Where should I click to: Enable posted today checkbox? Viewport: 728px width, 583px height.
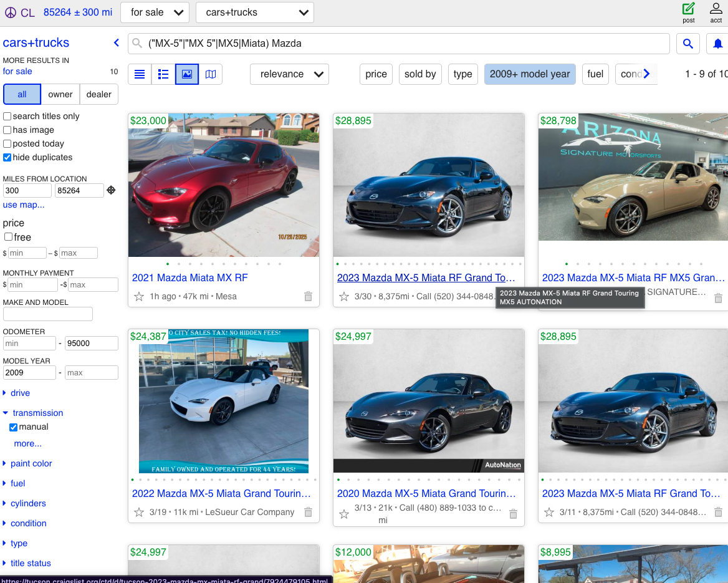click(x=7, y=143)
